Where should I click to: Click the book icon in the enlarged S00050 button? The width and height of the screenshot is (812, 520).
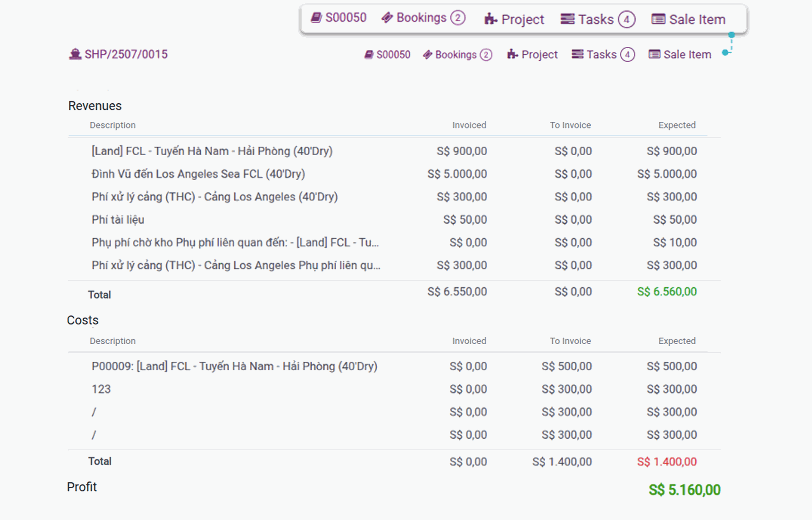(316, 18)
